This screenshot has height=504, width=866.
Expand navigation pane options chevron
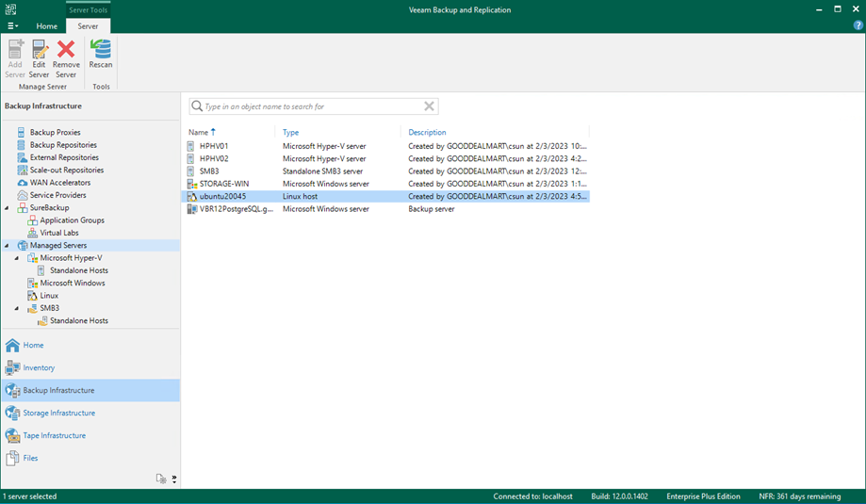(174, 480)
